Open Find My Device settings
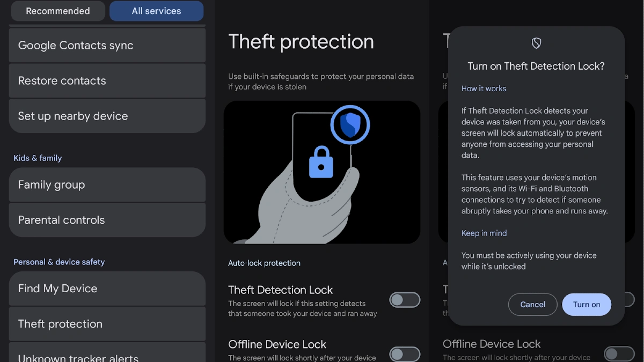 (107, 289)
